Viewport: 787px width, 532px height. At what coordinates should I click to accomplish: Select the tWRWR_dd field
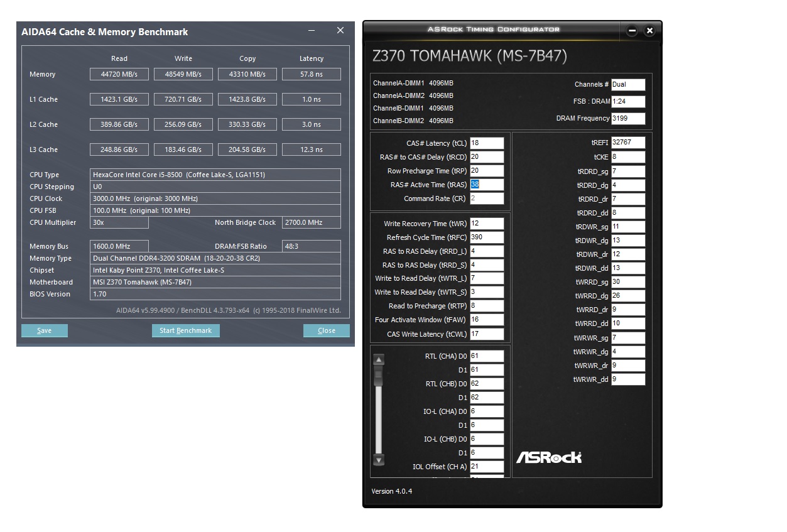(x=628, y=379)
